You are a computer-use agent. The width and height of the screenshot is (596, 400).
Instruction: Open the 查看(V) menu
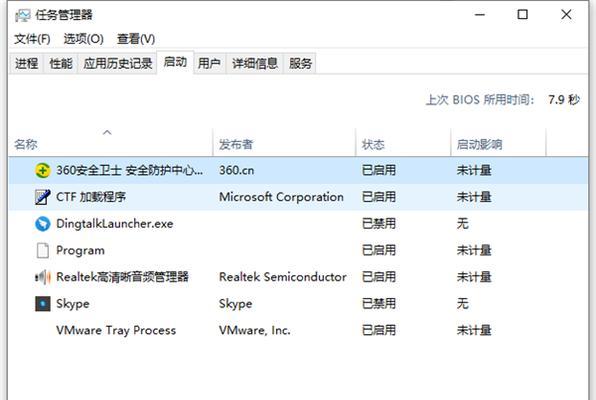click(136, 39)
